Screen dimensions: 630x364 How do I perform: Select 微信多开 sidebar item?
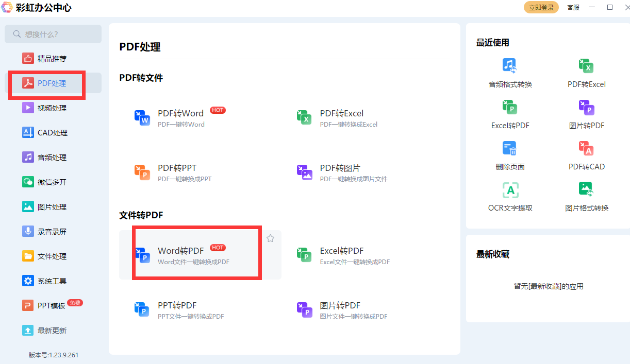tap(53, 182)
